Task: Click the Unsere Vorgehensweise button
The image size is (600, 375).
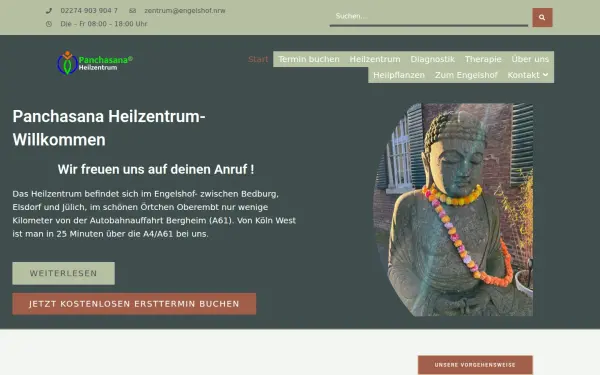Action: click(x=475, y=365)
